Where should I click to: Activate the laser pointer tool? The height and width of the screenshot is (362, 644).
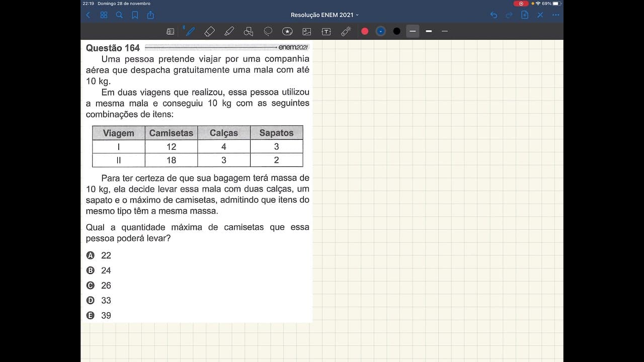coord(346,31)
